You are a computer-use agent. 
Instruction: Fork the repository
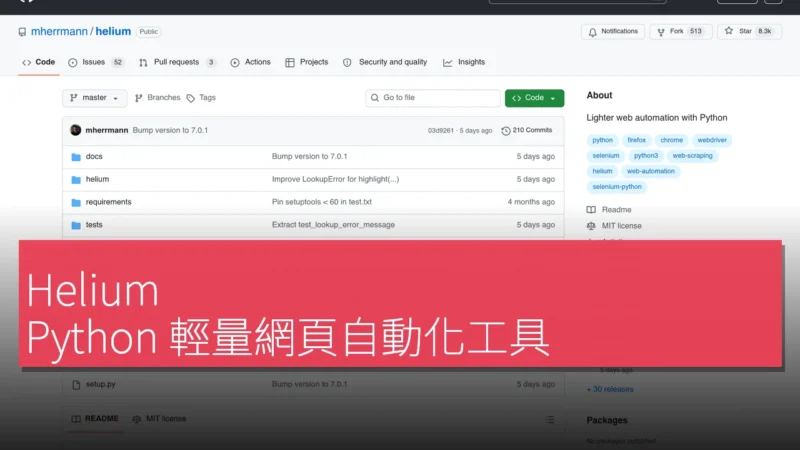point(681,32)
